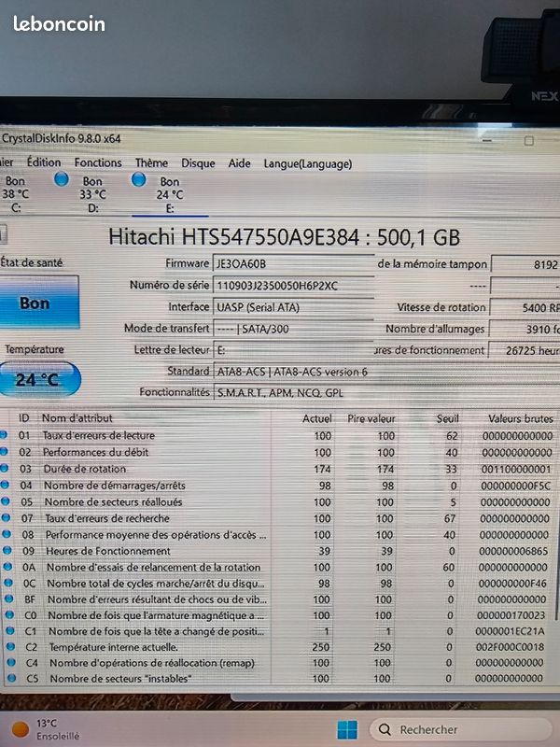Select disk D: at 33 °C

click(x=92, y=194)
